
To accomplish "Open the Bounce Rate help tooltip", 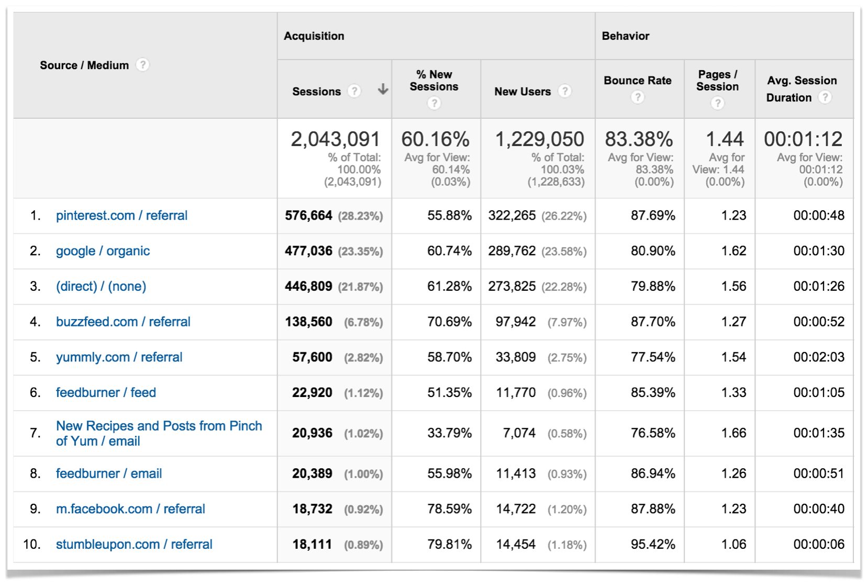I will click(x=638, y=97).
